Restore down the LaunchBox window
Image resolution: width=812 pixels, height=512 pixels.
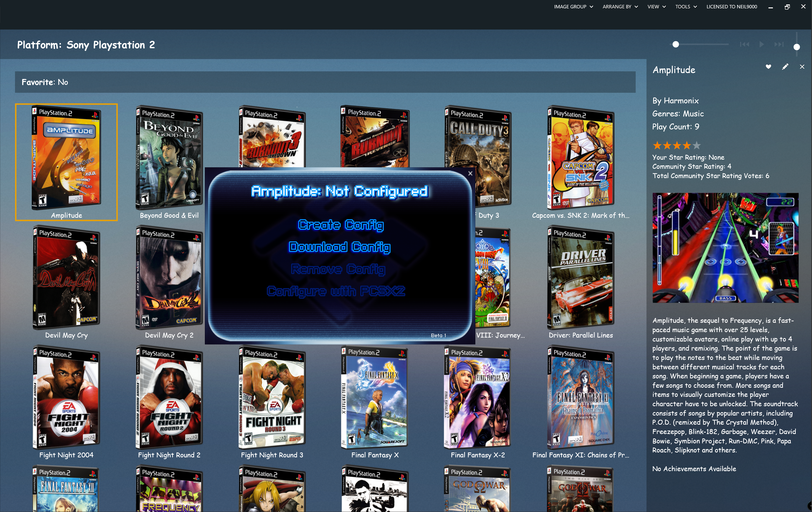click(x=787, y=7)
